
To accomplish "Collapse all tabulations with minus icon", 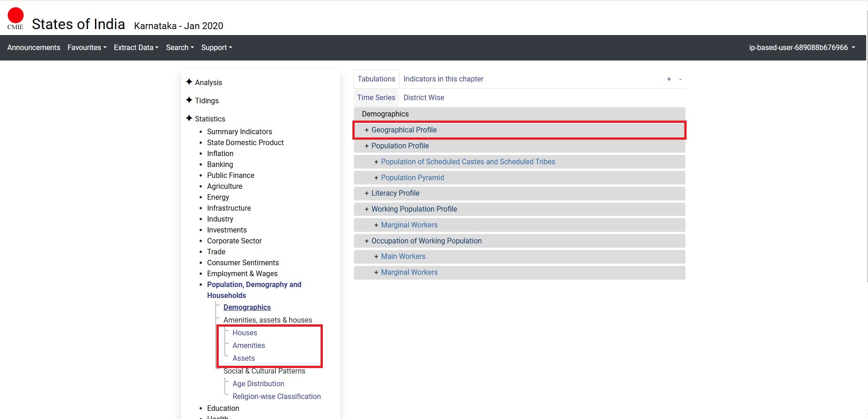I will pyautogui.click(x=680, y=79).
